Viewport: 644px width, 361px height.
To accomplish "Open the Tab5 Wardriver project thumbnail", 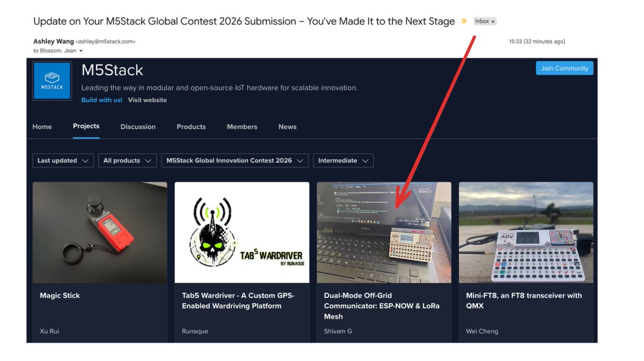I will click(242, 232).
